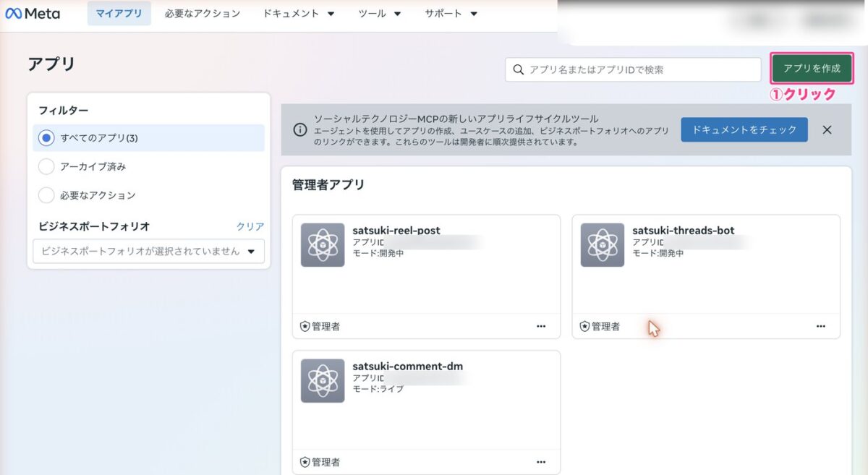Dismiss the MCP lifecycle tool banner
Viewport: 868px width, 475px height.
click(x=827, y=130)
